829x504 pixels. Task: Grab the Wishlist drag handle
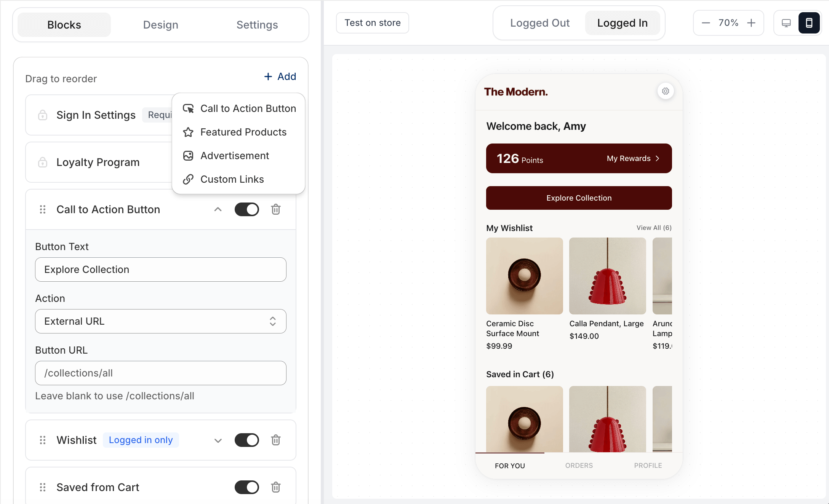point(43,440)
